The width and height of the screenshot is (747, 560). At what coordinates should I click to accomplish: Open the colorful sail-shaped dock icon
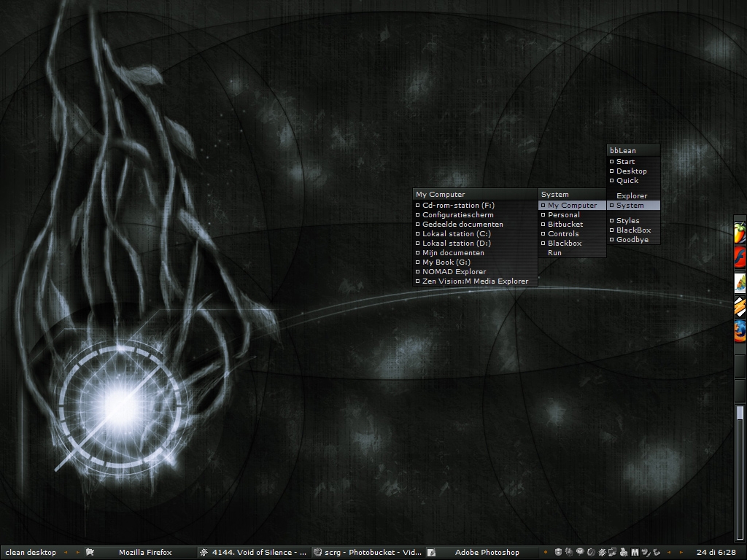point(740,282)
